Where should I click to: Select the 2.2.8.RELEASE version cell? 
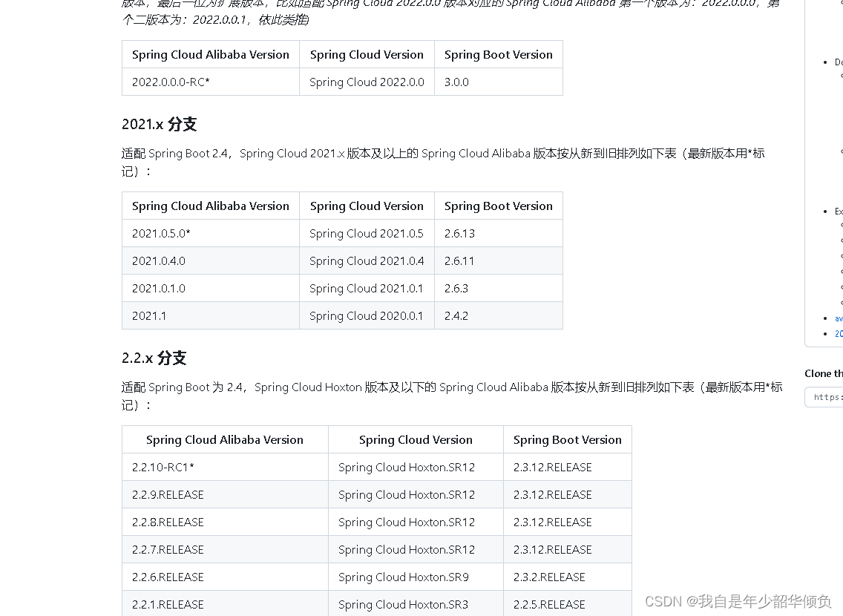(x=226, y=522)
